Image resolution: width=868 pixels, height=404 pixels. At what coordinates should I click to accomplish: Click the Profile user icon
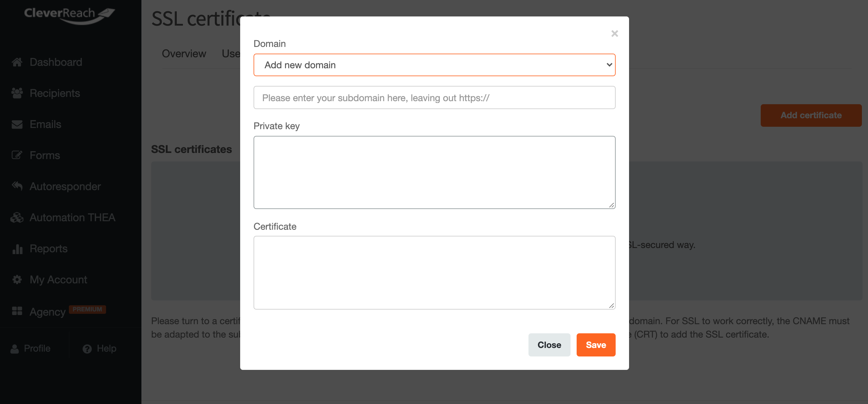point(15,349)
